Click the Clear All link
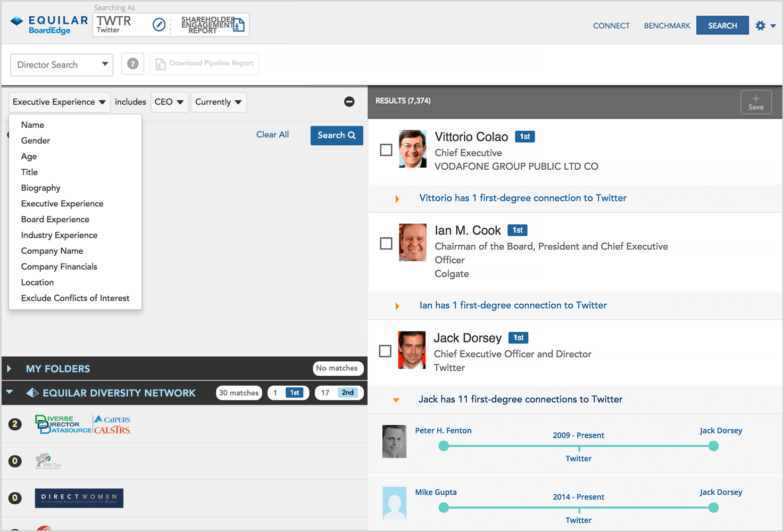 click(272, 135)
